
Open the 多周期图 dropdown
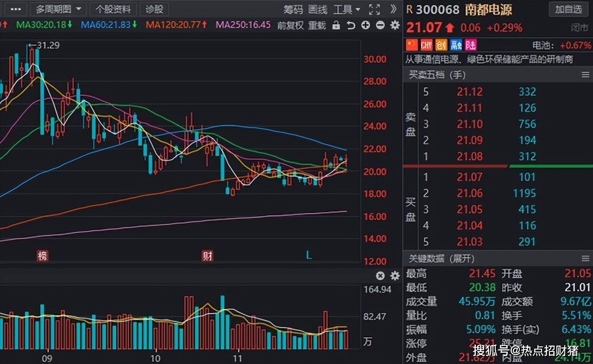(x=58, y=9)
